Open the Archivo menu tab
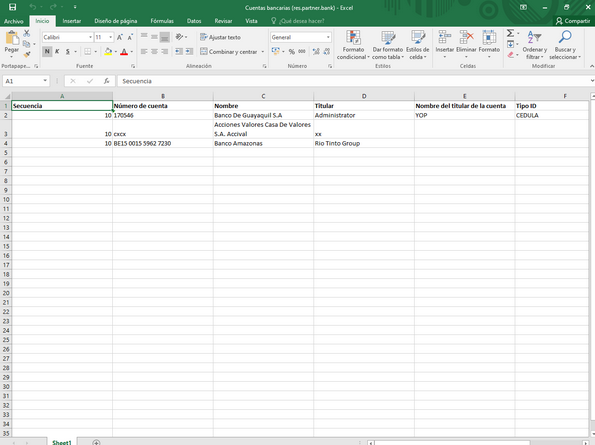 [14, 21]
